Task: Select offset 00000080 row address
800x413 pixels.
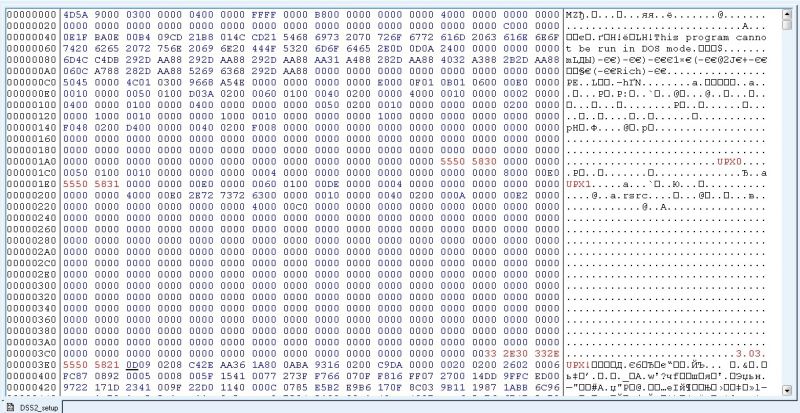Action: (32, 60)
